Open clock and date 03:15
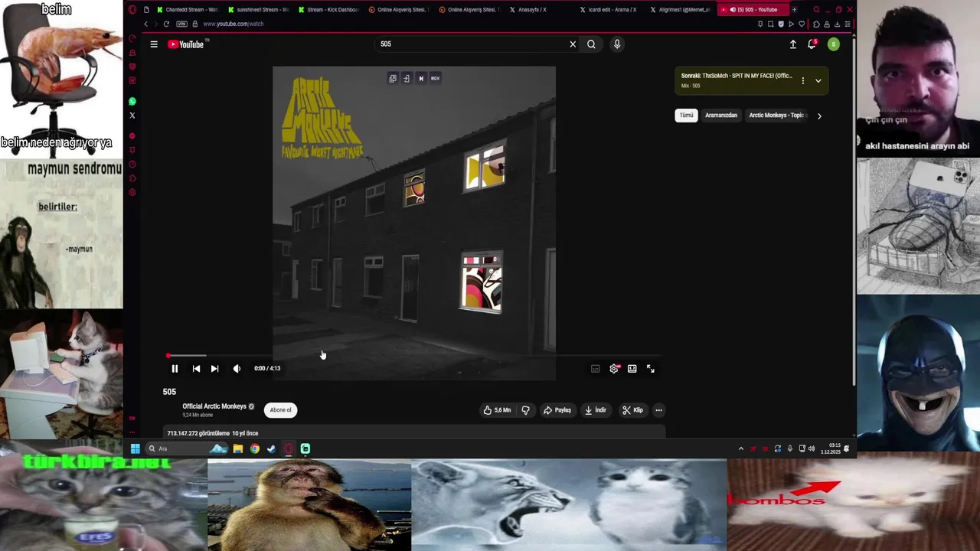 831,448
